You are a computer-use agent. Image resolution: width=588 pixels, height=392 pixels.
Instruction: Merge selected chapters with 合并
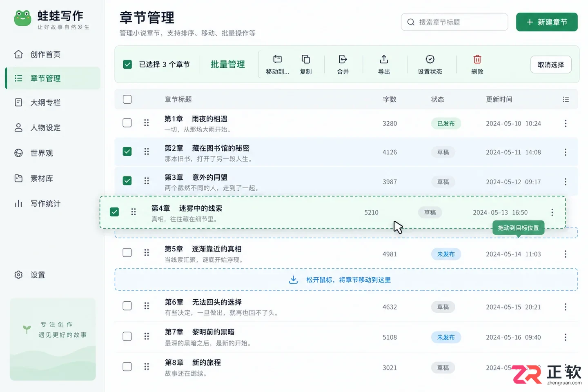click(x=343, y=65)
